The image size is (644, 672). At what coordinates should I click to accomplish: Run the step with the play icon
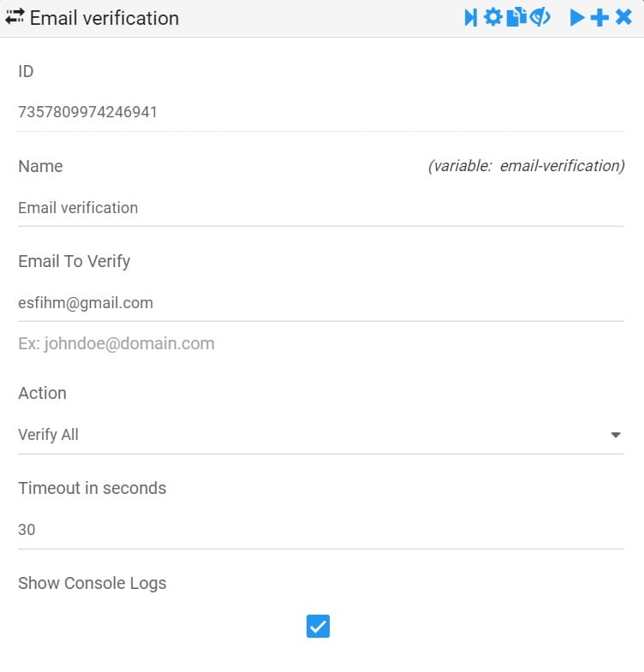(576, 18)
